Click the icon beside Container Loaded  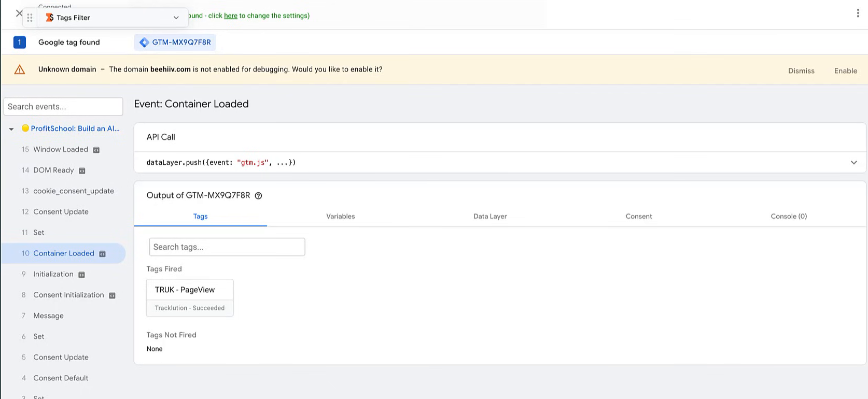(102, 254)
